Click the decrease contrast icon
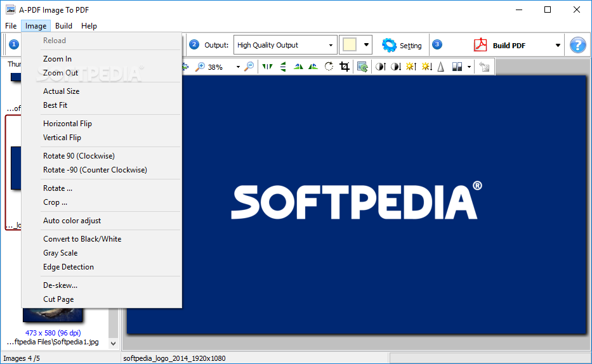This screenshot has width=592, height=364. coord(396,67)
